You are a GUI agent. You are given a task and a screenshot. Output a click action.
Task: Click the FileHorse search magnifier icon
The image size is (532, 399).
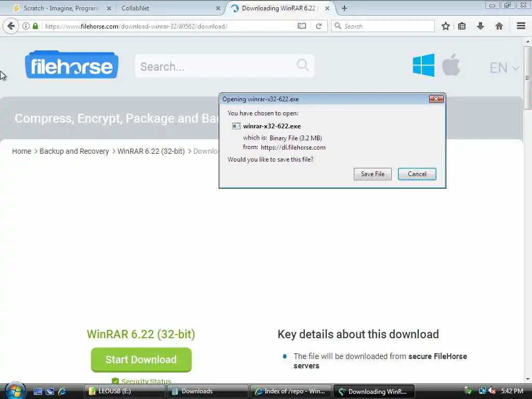(303, 65)
